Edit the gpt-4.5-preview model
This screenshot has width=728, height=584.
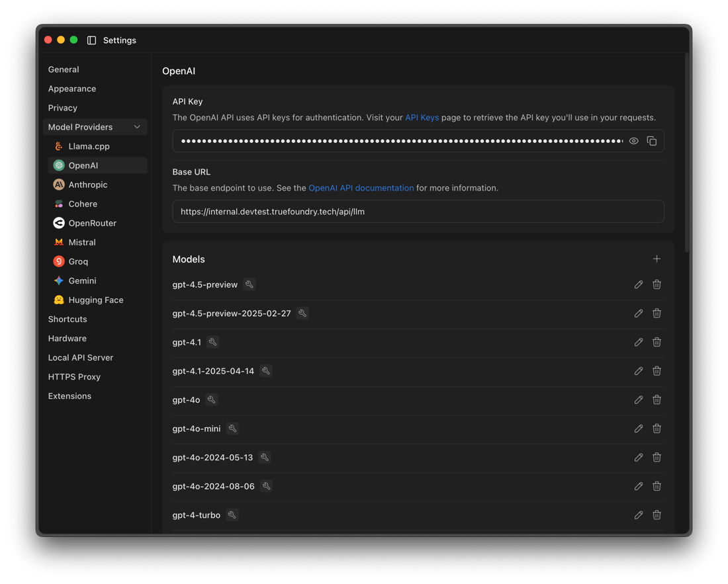point(639,284)
